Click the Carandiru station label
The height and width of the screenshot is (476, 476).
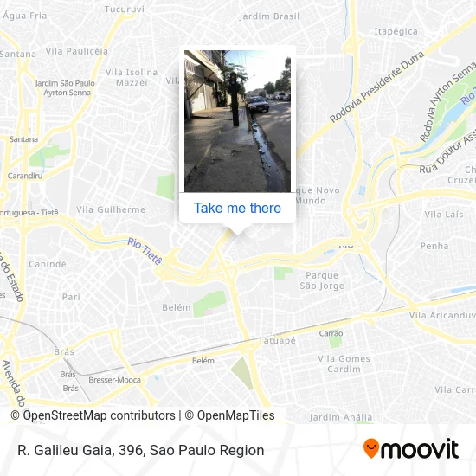[x=25, y=176]
